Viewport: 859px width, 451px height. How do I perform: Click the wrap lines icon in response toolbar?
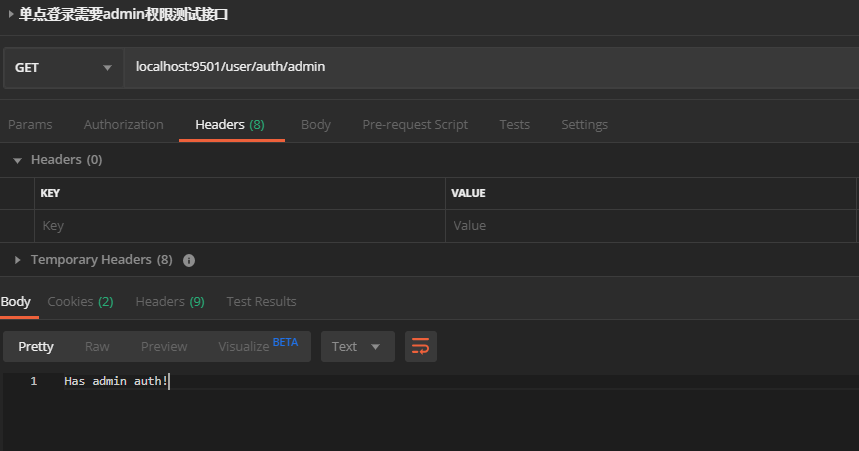point(421,346)
